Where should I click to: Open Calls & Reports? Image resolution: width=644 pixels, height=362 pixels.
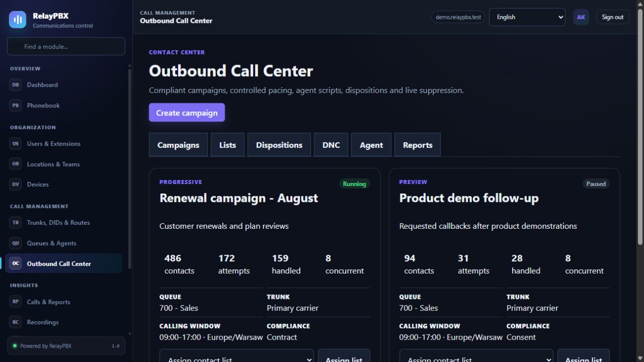tap(64, 302)
